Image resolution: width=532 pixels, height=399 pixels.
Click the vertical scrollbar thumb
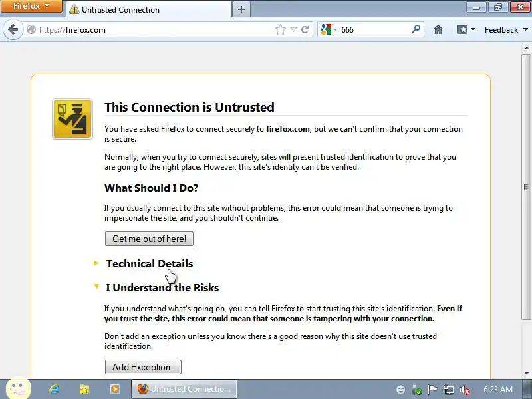(526, 186)
